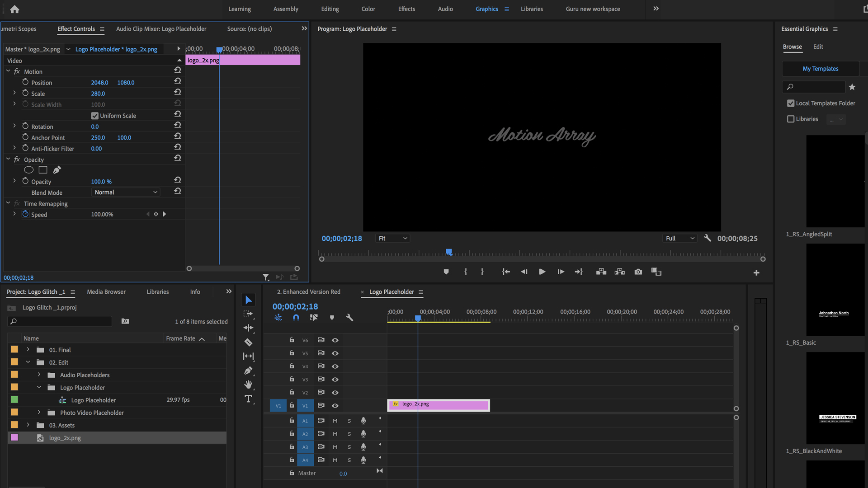The width and height of the screenshot is (868, 488).
Task: Expand the 03. Assets folder
Action: tap(28, 425)
